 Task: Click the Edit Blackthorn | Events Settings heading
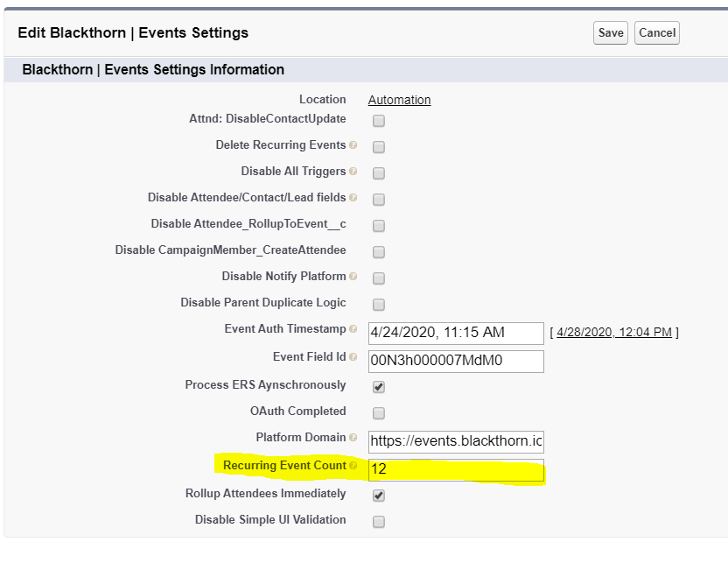[133, 33]
